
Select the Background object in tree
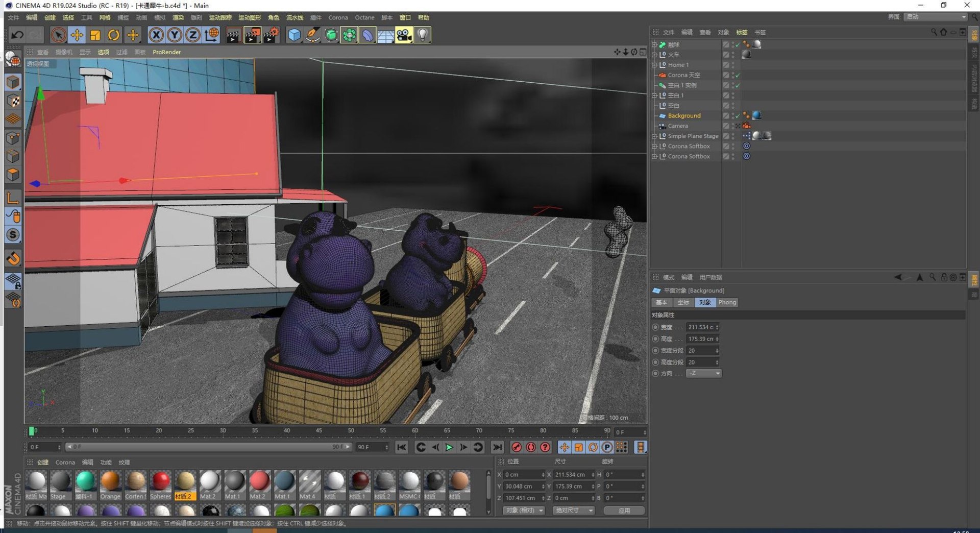pyautogui.click(x=684, y=116)
